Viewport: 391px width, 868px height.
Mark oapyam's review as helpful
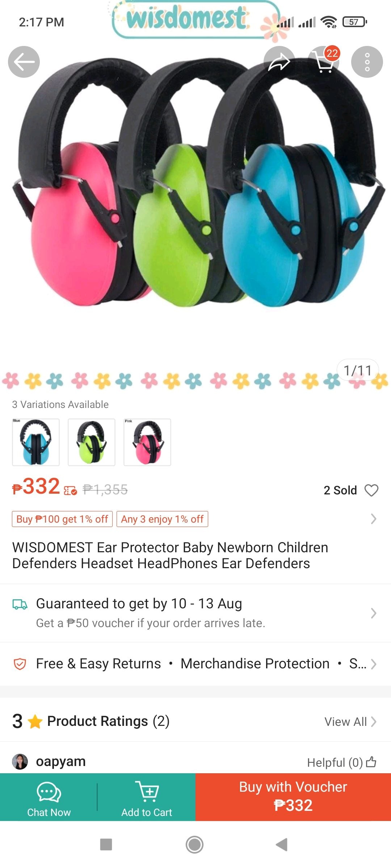coord(342,762)
